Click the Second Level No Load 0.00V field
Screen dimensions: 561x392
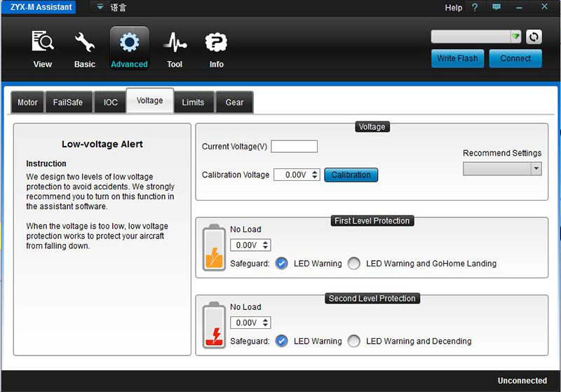(x=250, y=323)
